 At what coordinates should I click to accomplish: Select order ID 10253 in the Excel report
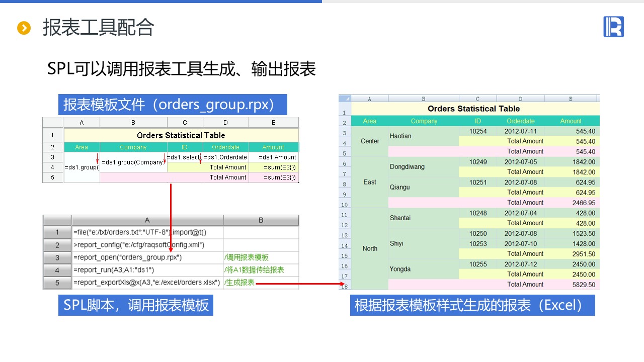click(x=478, y=244)
